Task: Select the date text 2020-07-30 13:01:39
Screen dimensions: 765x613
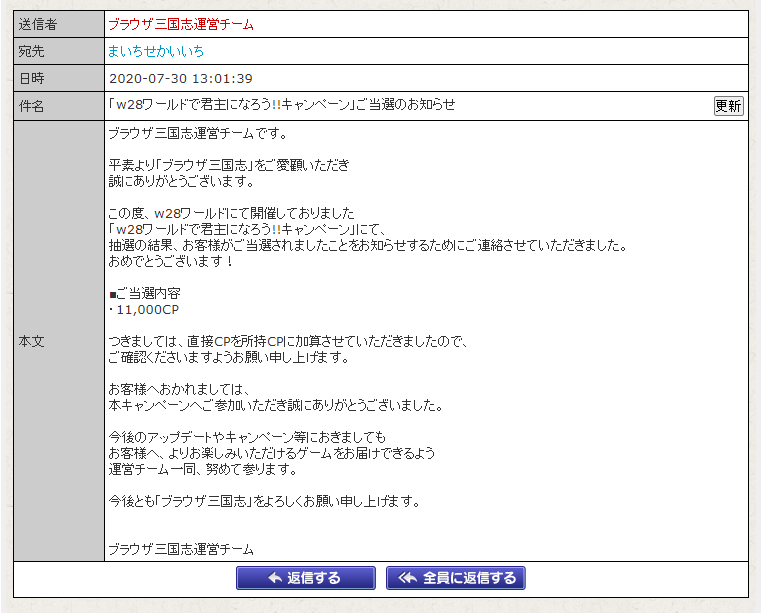Action: coord(181,79)
